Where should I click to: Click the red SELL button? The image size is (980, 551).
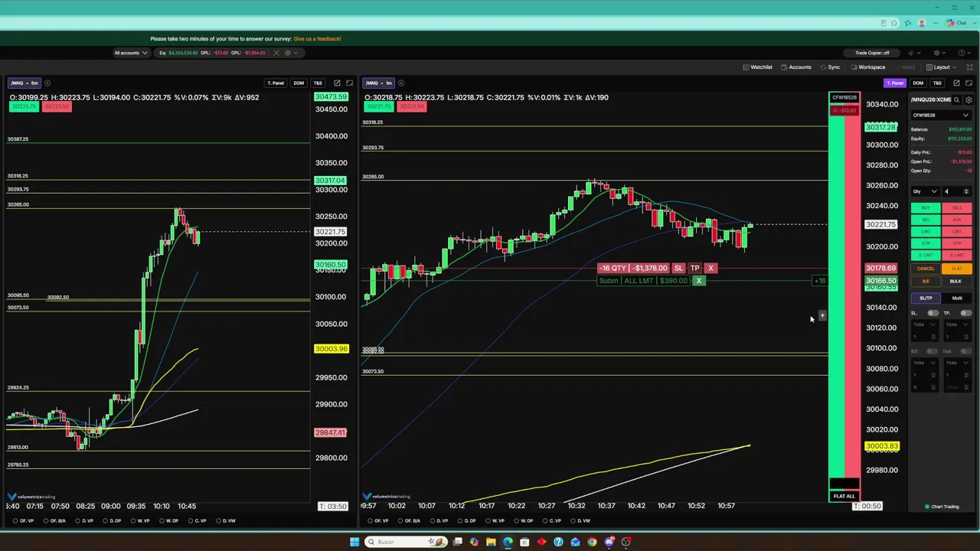tap(957, 208)
